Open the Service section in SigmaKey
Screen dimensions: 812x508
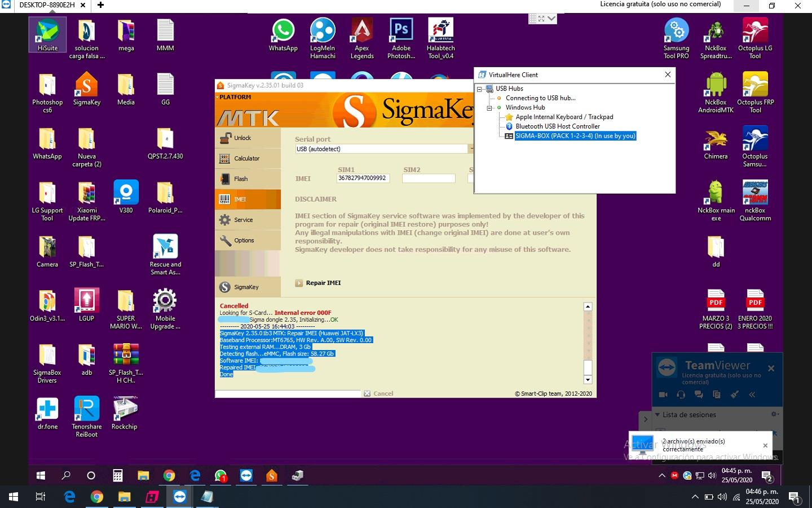pos(248,220)
